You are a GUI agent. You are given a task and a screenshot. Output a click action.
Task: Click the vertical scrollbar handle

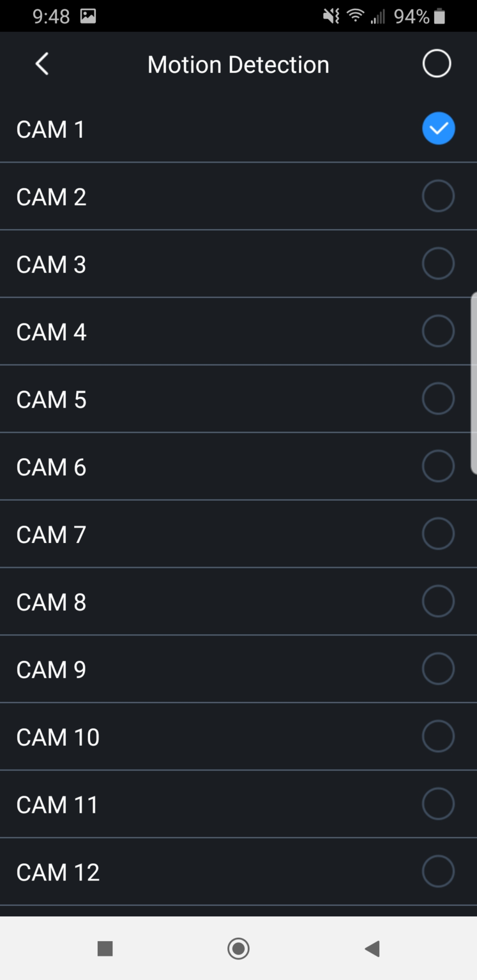(473, 383)
